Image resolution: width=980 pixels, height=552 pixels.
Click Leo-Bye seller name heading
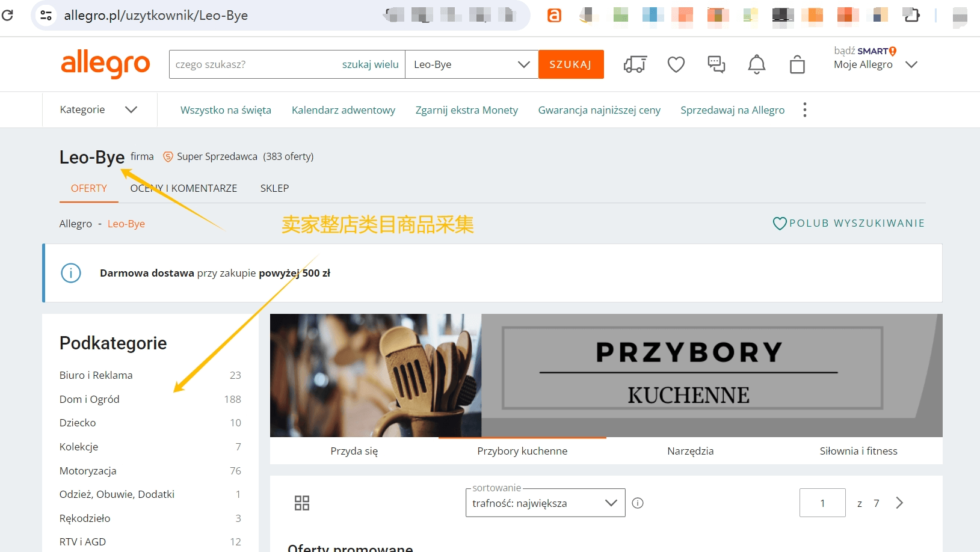point(92,157)
